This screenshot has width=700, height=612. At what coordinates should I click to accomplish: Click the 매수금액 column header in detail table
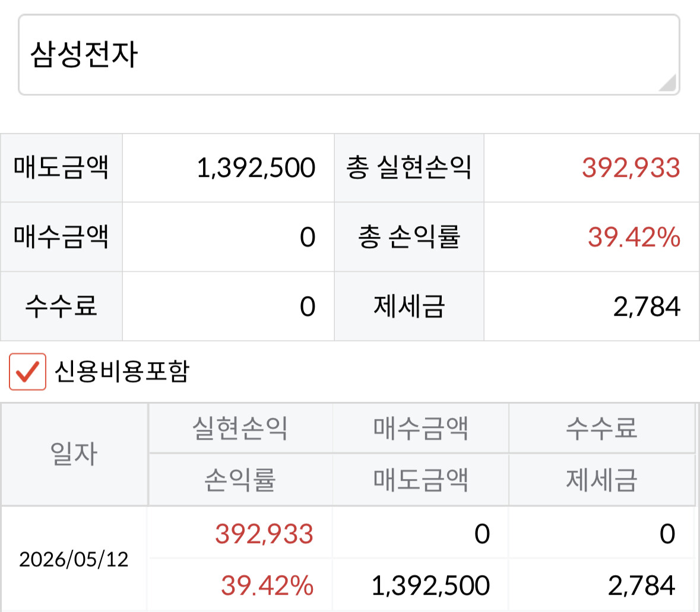pos(420,428)
